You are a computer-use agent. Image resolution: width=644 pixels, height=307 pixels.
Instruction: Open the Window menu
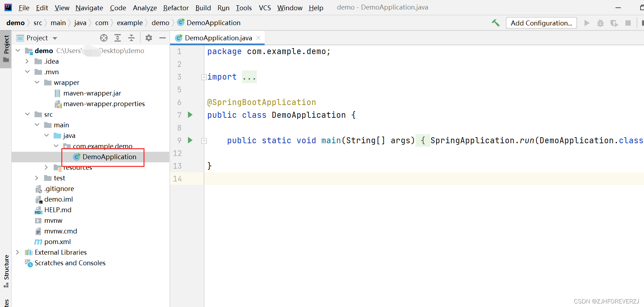click(290, 8)
